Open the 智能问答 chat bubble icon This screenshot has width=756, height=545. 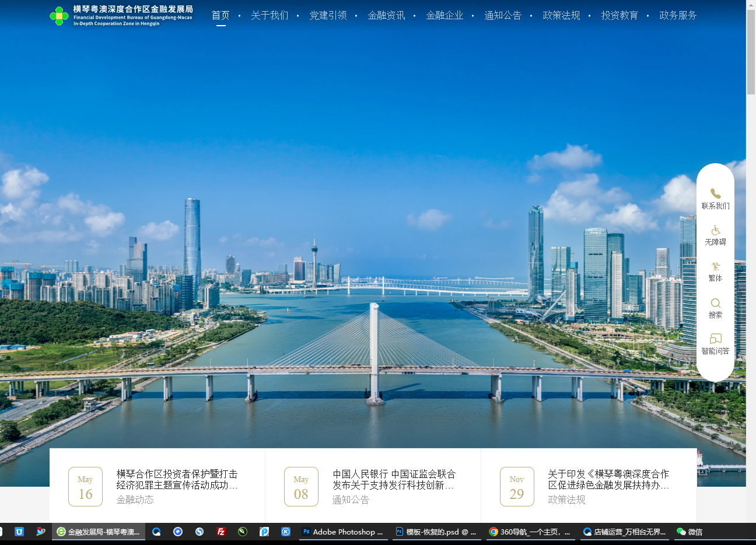715,340
